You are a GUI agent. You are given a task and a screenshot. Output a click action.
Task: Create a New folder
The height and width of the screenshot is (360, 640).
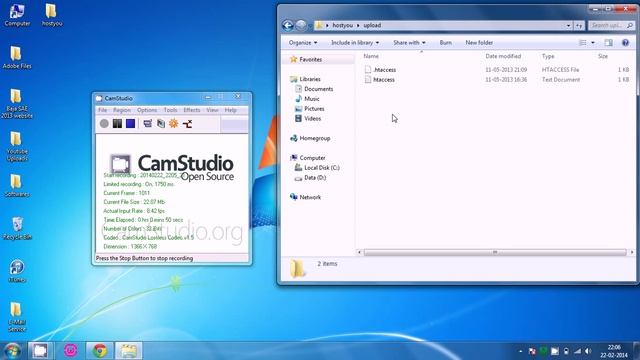[x=479, y=42]
